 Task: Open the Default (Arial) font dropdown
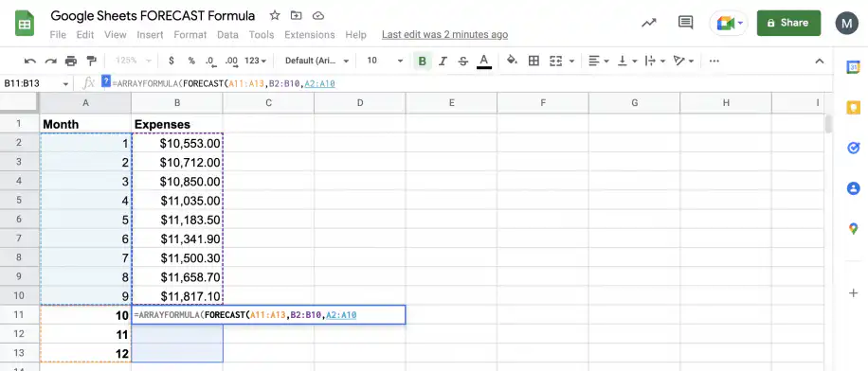(x=316, y=61)
